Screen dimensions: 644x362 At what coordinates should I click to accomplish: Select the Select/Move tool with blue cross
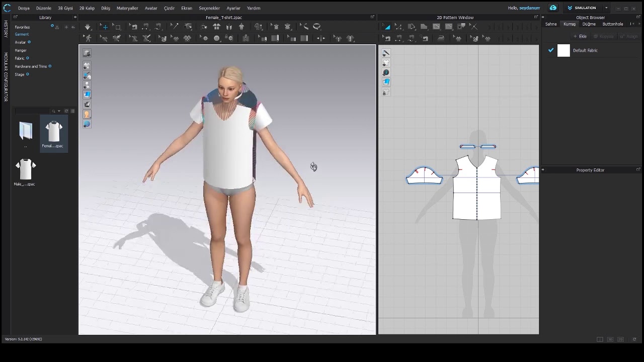tap(105, 27)
